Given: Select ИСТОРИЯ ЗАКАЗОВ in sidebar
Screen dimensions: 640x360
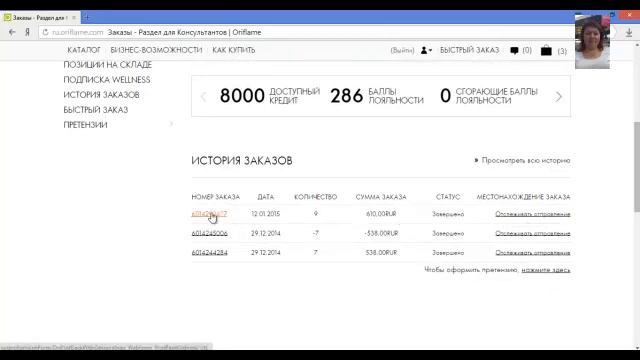Looking at the screenshot, I should tap(101, 95).
